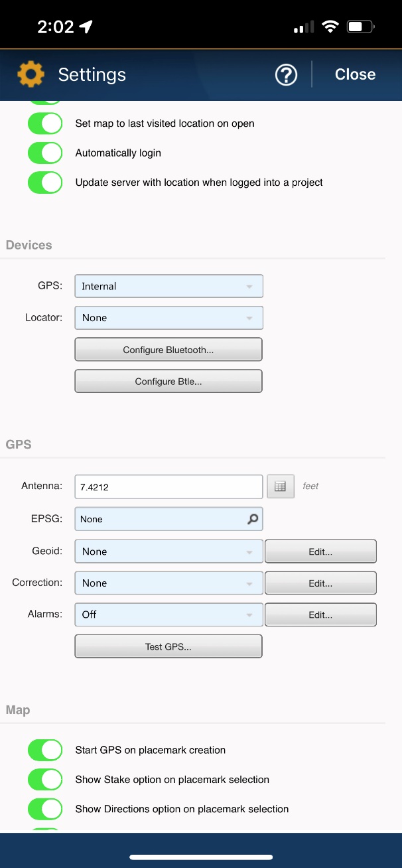The width and height of the screenshot is (402, 868).
Task: Expand the Locator dropdown
Action: 168,318
